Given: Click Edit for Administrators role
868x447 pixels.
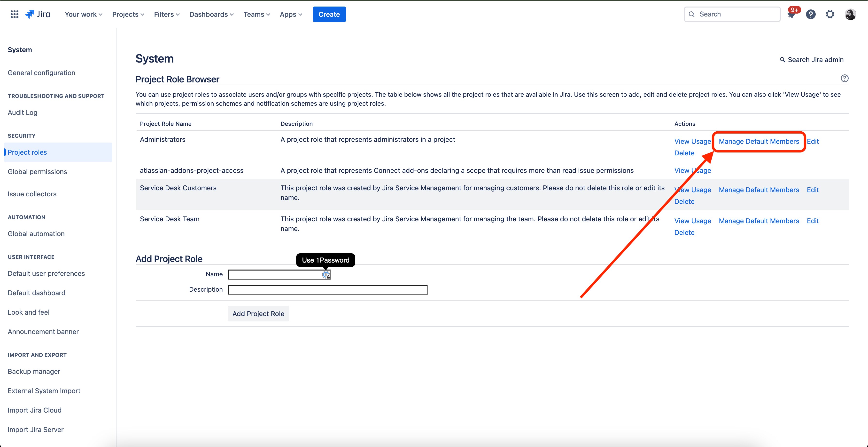Looking at the screenshot, I should tap(813, 141).
